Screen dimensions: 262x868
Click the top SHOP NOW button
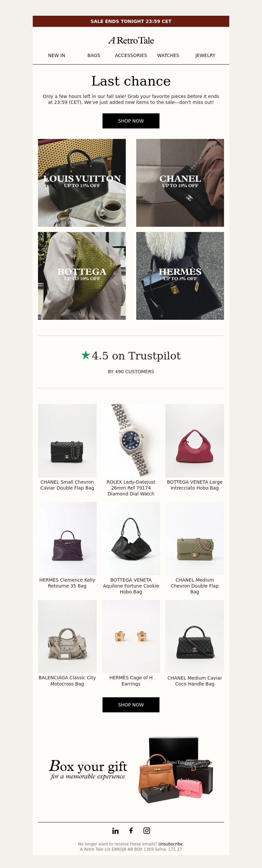131,121
